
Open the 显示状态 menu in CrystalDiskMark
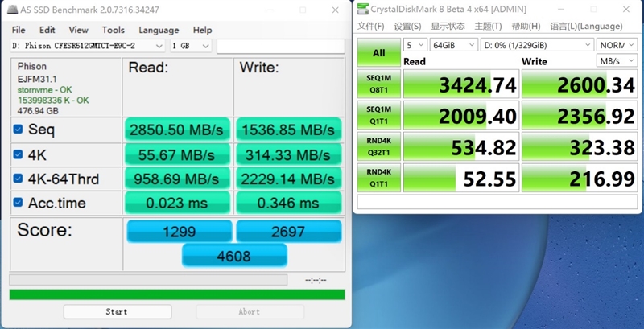click(x=448, y=27)
